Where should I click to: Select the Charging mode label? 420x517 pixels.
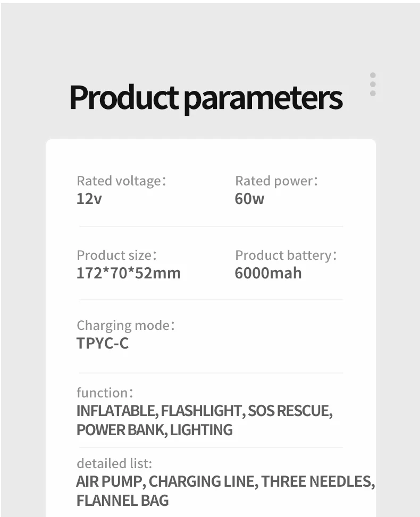click(x=125, y=325)
